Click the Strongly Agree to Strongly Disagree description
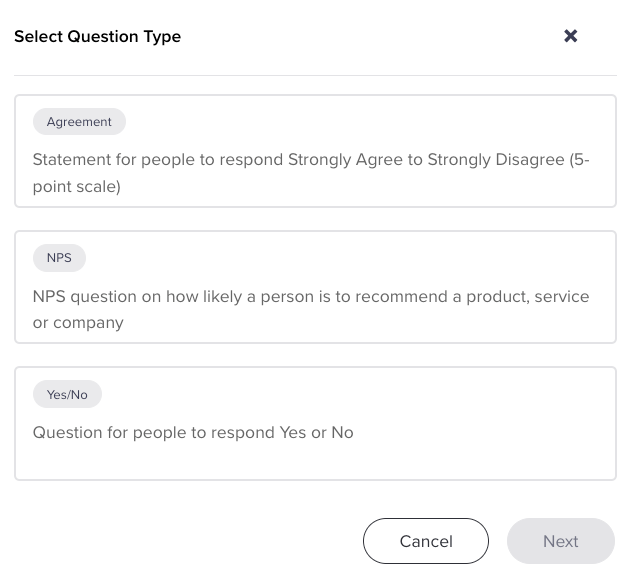 tap(310, 160)
